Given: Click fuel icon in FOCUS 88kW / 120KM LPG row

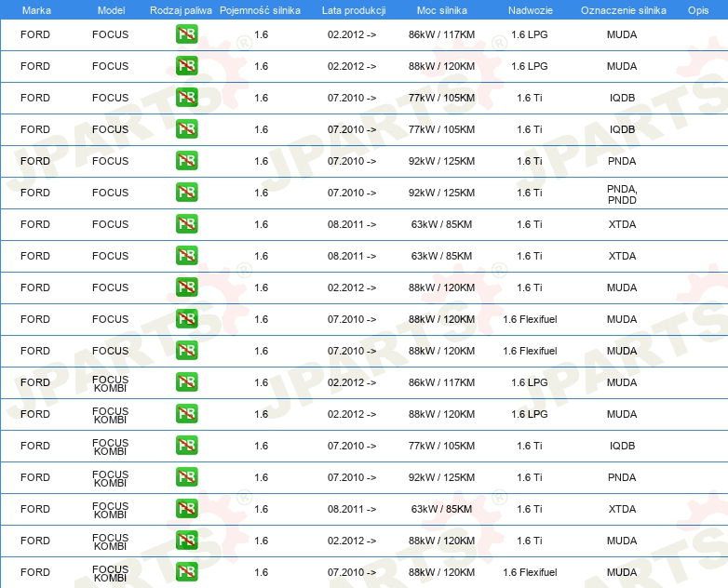Looking at the screenshot, I should click(x=186, y=66).
